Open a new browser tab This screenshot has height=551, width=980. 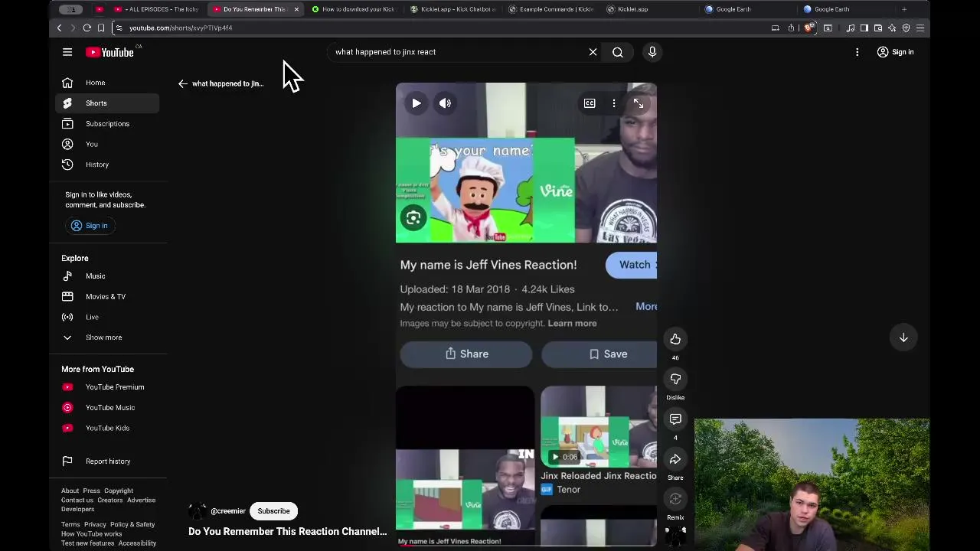904,9
